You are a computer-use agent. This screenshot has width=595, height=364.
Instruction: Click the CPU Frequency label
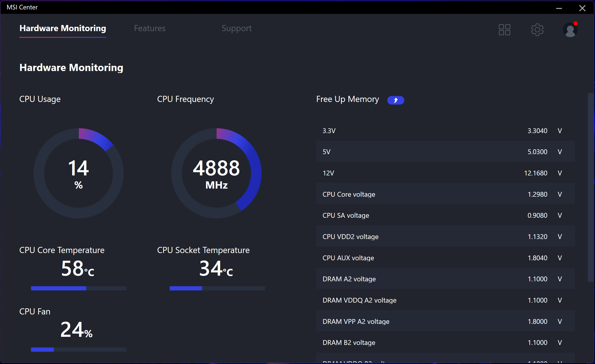pyautogui.click(x=185, y=99)
